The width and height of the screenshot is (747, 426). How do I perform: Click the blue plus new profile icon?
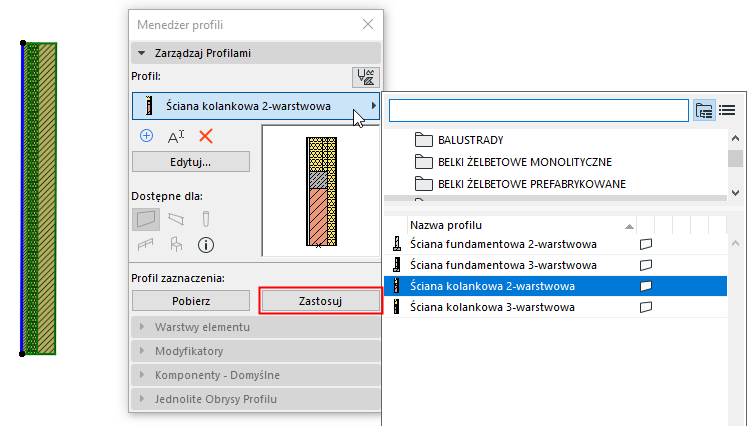[x=147, y=136]
